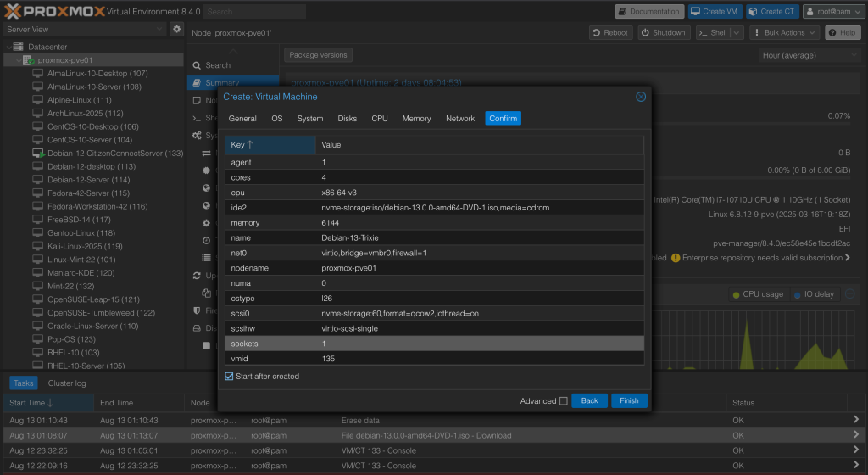The height and width of the screenshot is (475, 868).
Task: Click the Erase data task row arrow
Action: pyautogui.click(x=856, y=420)
